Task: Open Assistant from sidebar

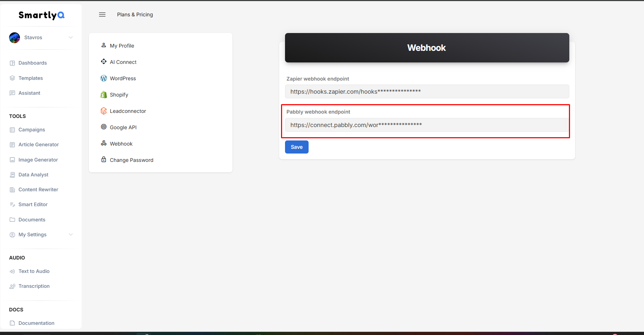Action: [x=29, y=93]
